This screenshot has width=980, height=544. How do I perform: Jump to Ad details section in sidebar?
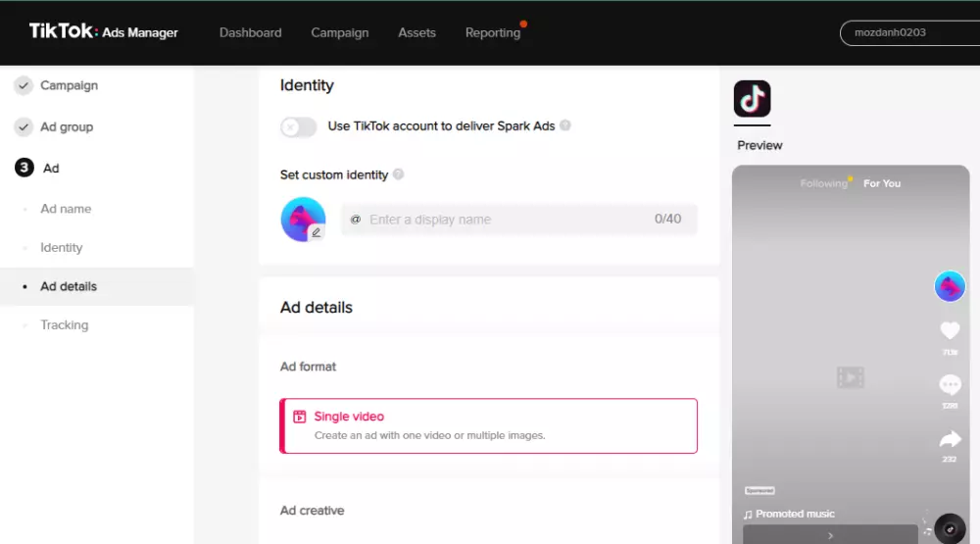(96, 286)
